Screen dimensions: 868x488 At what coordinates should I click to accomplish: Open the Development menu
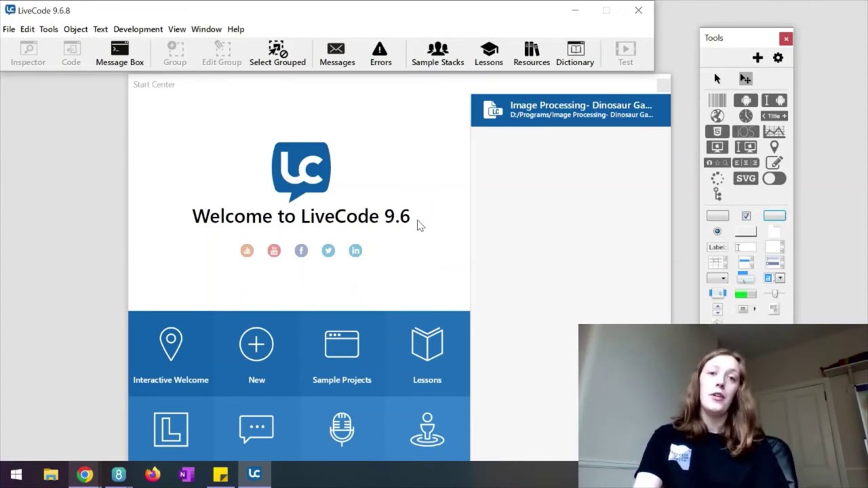coord(138,29)
